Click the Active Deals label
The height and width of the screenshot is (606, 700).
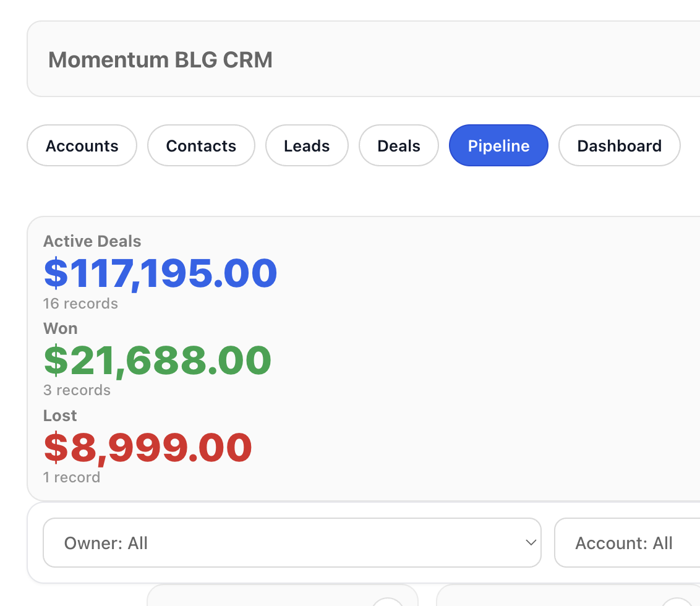click(x=92, y=241)
